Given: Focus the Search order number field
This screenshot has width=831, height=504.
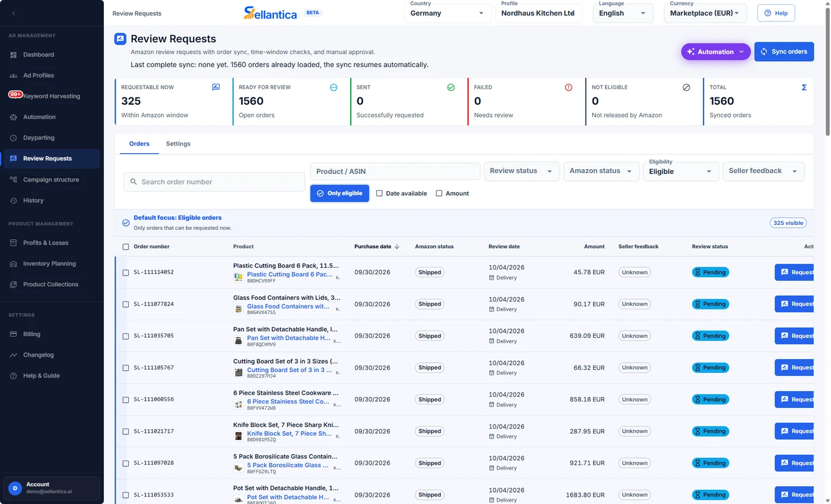Looking at the screenshot, I should tap(214, 182).
